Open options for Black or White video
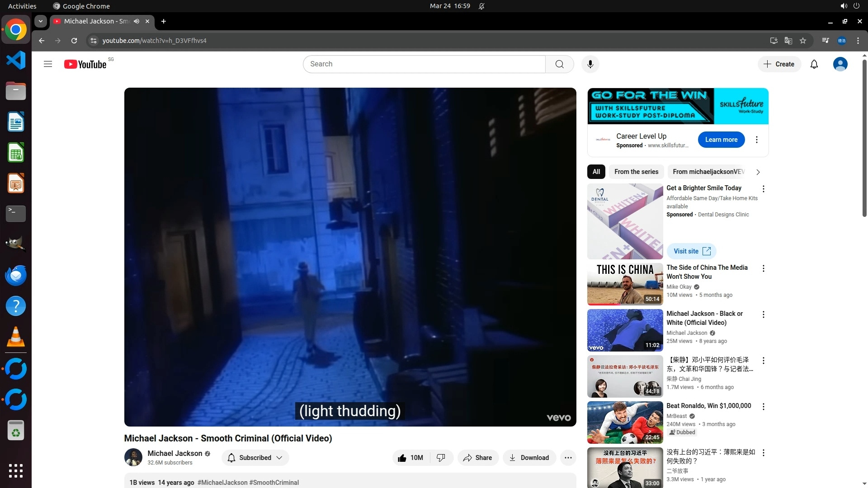Image resolution: width=868 pixels, height=488 pixels. coord(764,314)
